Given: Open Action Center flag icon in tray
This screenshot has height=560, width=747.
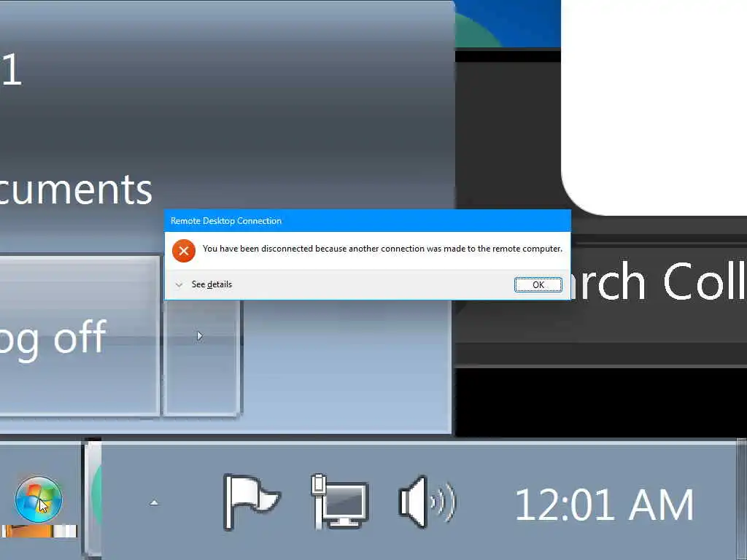Looking at the screenshot, I should coord(252,502).
